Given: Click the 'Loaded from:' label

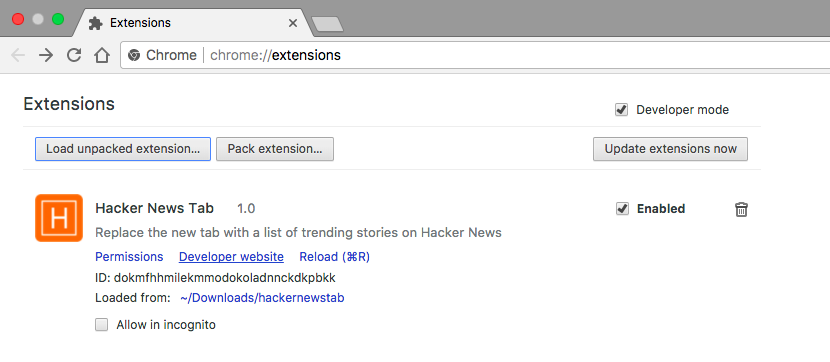Looking at the screenshot, I should pos(133,298).
